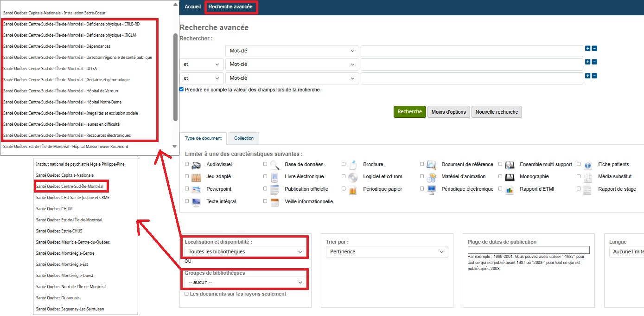Image resolution: width=644 pixels, height=316 pixels.
Task: Click the plus icon on second search row
Action: click(x=587, y=62)
